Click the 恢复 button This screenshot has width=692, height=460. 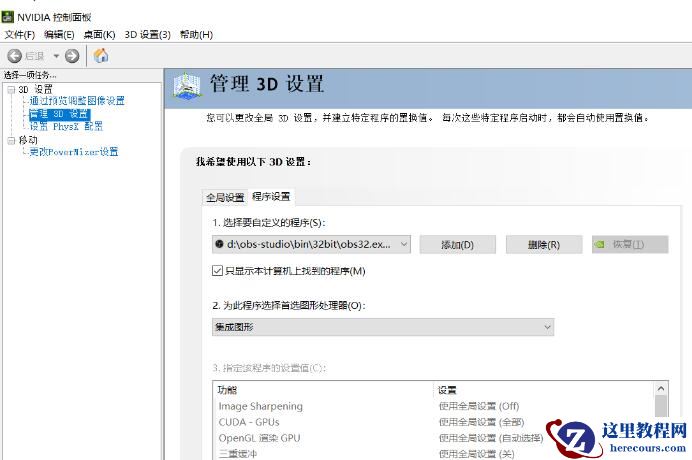pos(630,245)
